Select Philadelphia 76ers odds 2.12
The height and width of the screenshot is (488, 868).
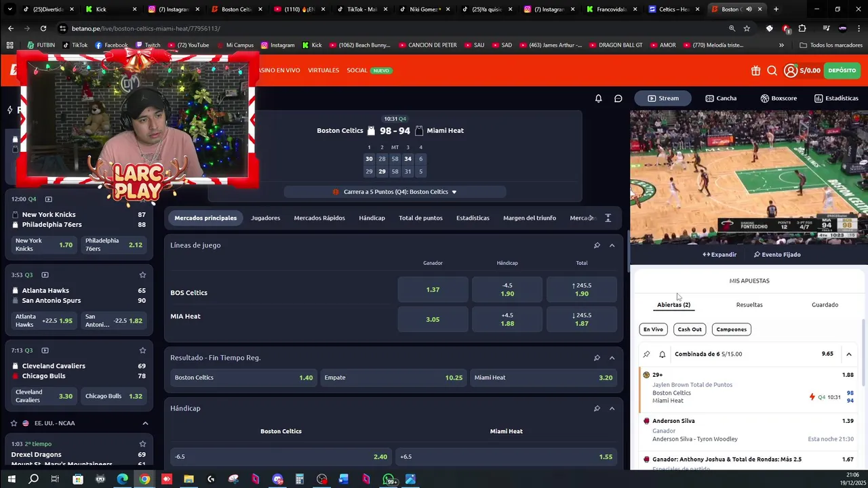(114, 245)
